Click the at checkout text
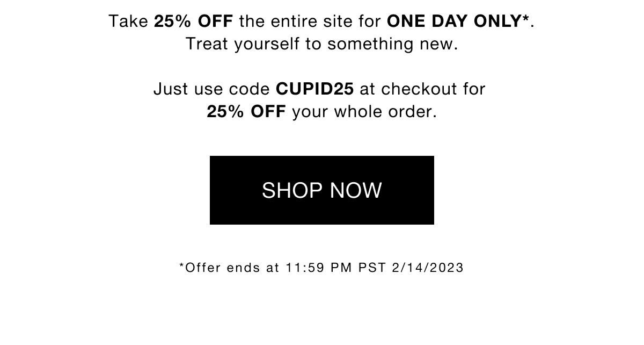 pyautogui.click(x=407, y=89)
